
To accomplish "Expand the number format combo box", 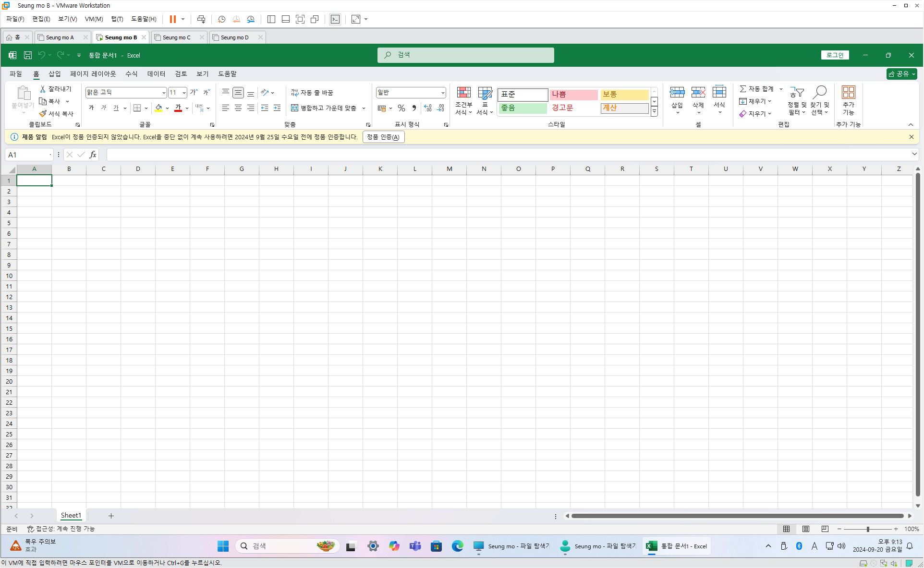I will pyautogui.click(x=442, y=93).
